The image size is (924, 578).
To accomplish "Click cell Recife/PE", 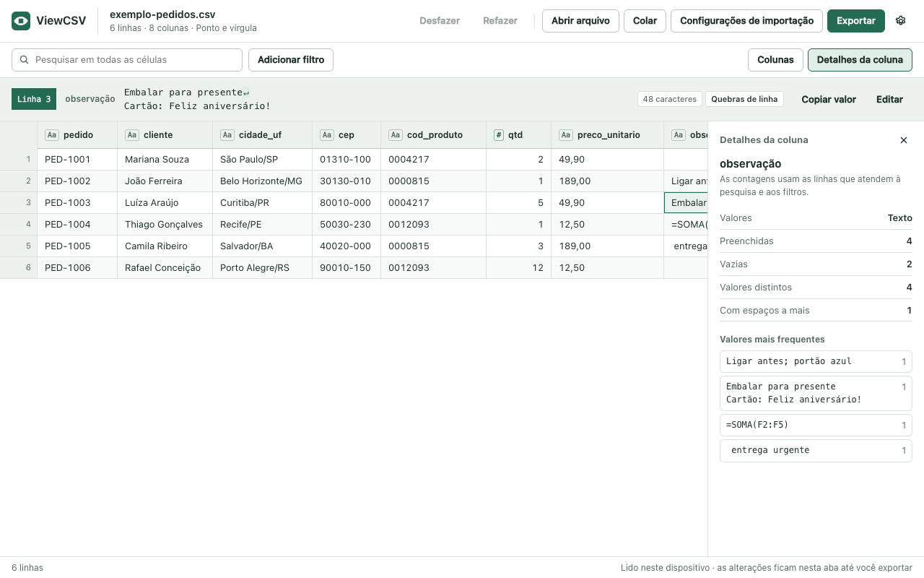I will click(x=262, y=225).
